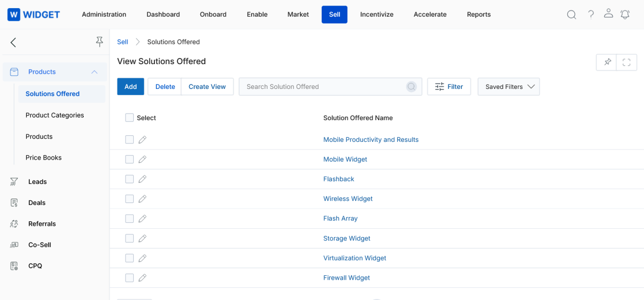Edit Mobile Productivity and Results via pencil
Image resolution: width=644 pixels, height=300 pixels.
pyautogui.click(x=142, y=139)
